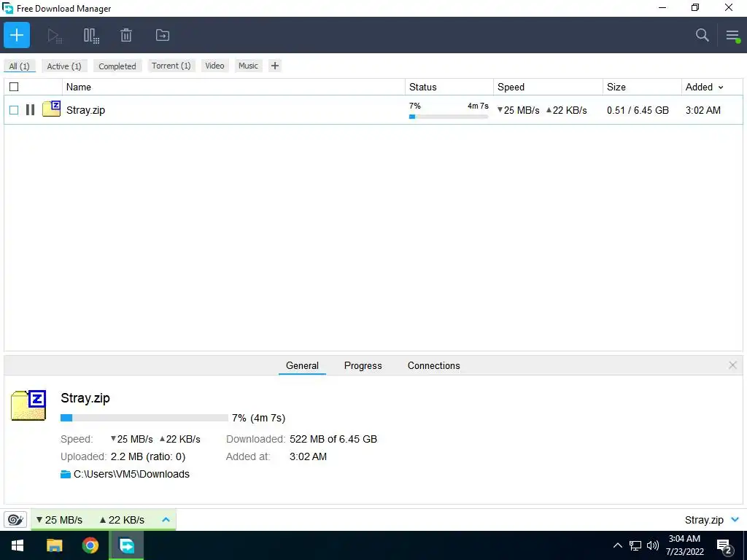This screenshot has width=747, height=560.
Task: Click the Stray.zip zip file icon in list
Action: point(52,109)
